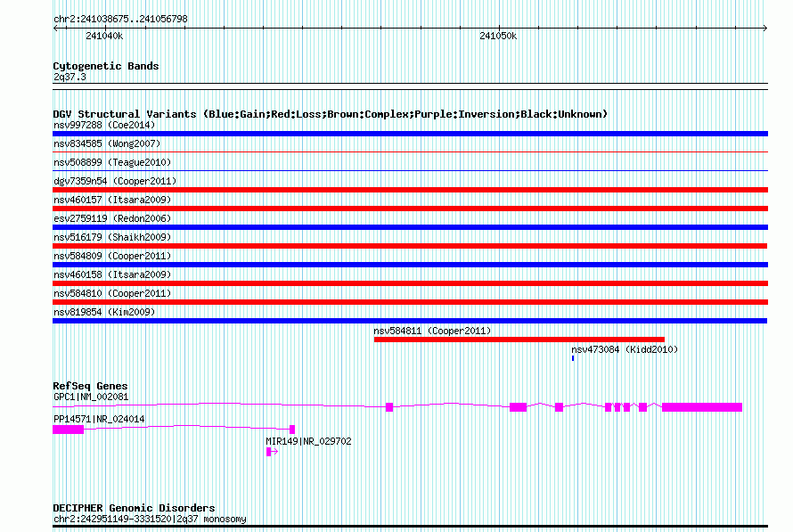793x532 pixels.
Task: Click the nsv460157 (Itsara2009) label
Action: pos(112,200)
